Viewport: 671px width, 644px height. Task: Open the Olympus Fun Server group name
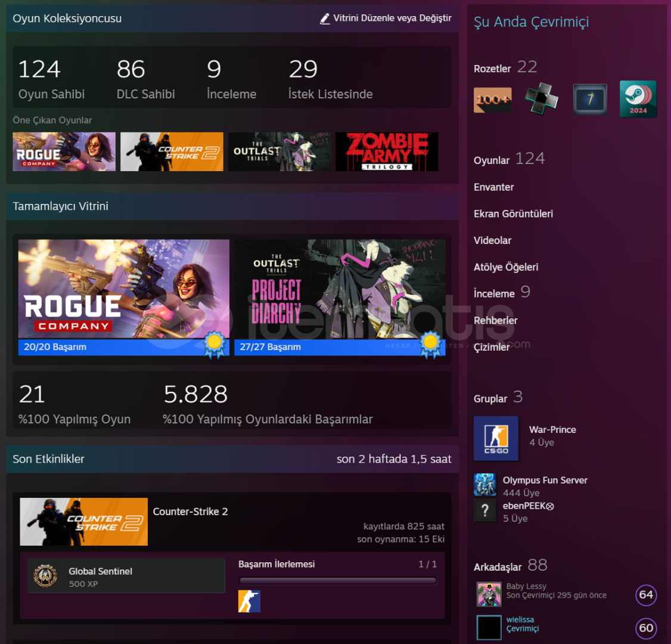545,480
